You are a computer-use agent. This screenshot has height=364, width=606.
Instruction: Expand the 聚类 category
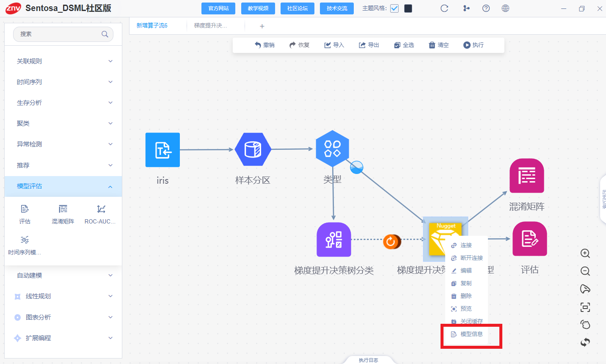[63, 123]
